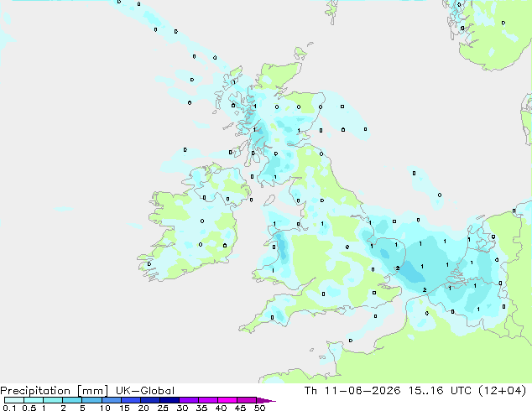Click the 20–25 mm legend color swatch
The height and width of the screenshot is (411, 532).
(x=150, y=400)
